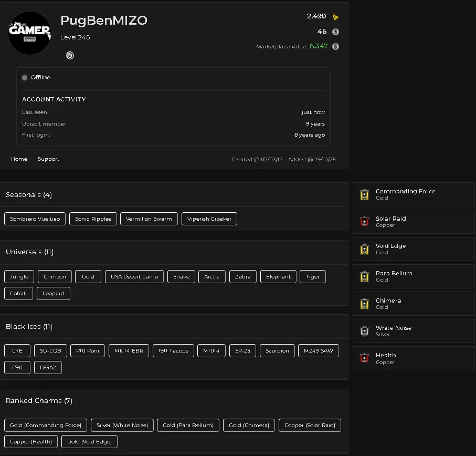Open the GAMER profile avatar

click(30, 33)
